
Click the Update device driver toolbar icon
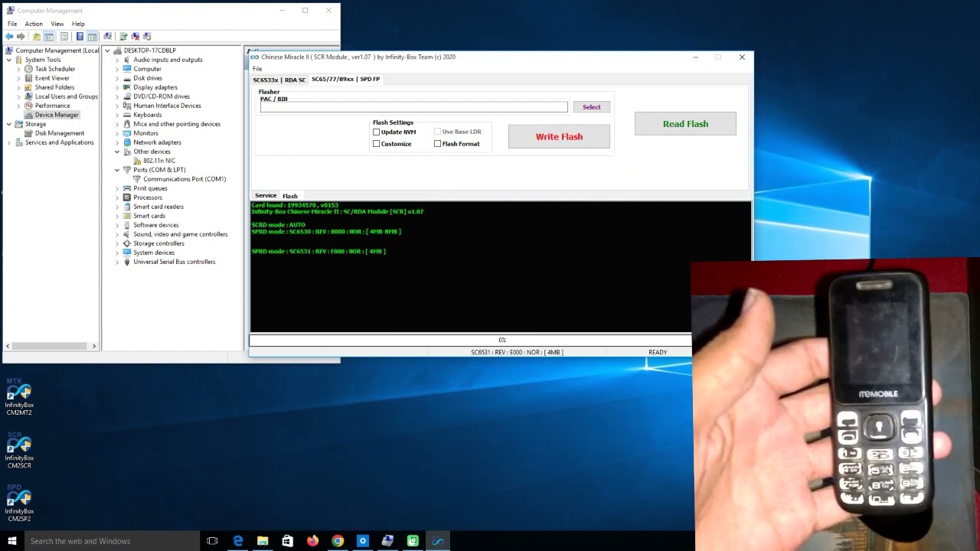[x=123, y=36]
